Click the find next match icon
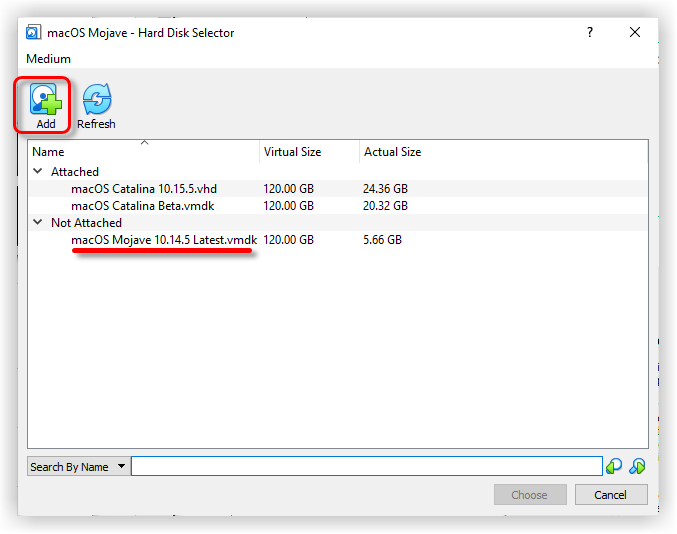Viewport: 677px width, 534px height. click(x=637, y=466)
